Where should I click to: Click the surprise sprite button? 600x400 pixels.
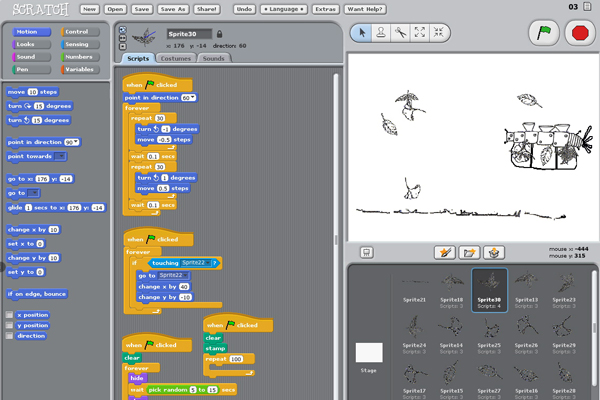(494, 253)
